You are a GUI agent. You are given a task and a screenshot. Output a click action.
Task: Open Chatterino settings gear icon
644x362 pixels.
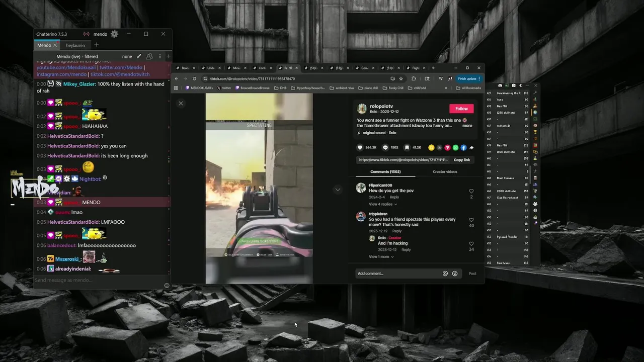(x=114, y=34)
